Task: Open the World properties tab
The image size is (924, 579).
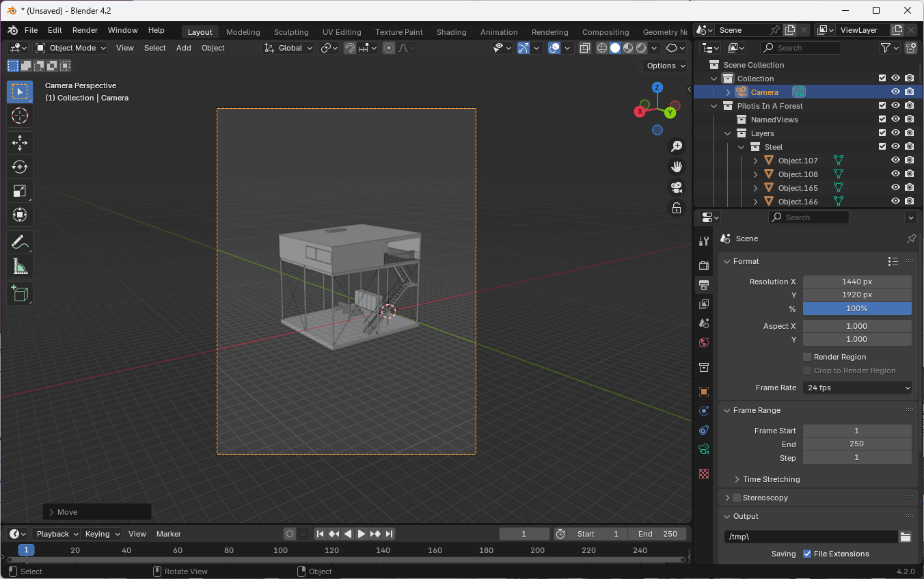Action: 704,342
